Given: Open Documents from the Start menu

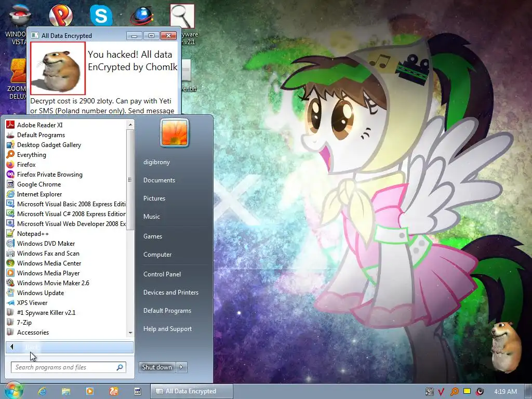Looking at the screenshot, I should coord(159,180).
